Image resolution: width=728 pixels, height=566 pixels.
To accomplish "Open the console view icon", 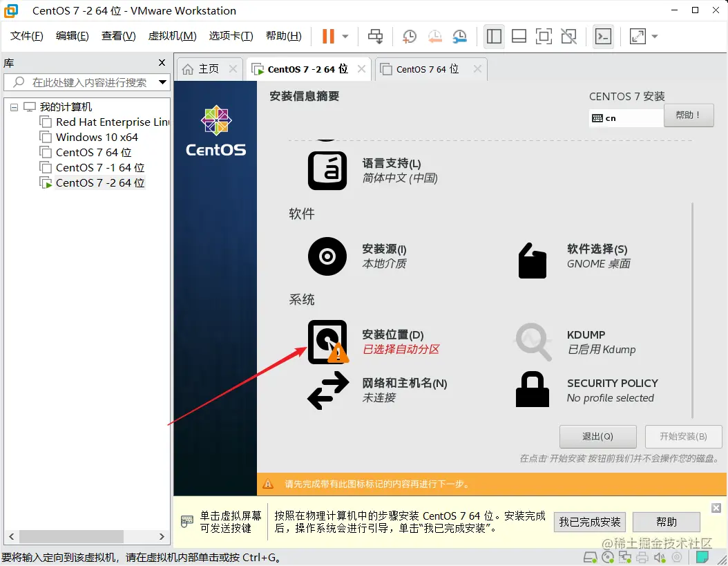I will (x=603, y=36).
